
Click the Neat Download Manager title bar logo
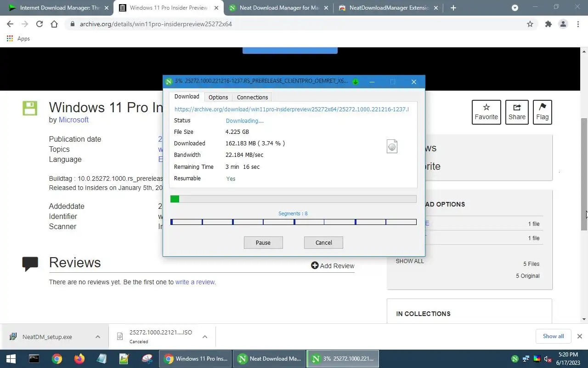coord(169,81)
